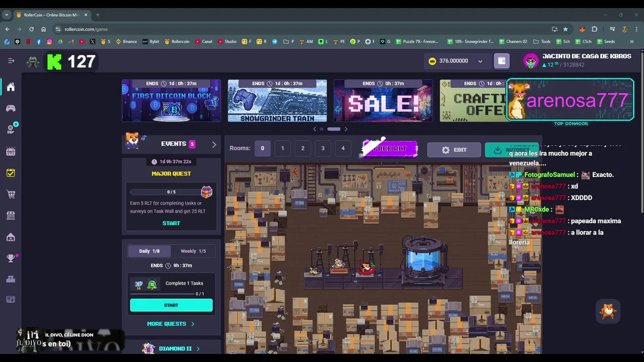
Task: Click the Instagram bookmark icon
Action: pos(49,42)
